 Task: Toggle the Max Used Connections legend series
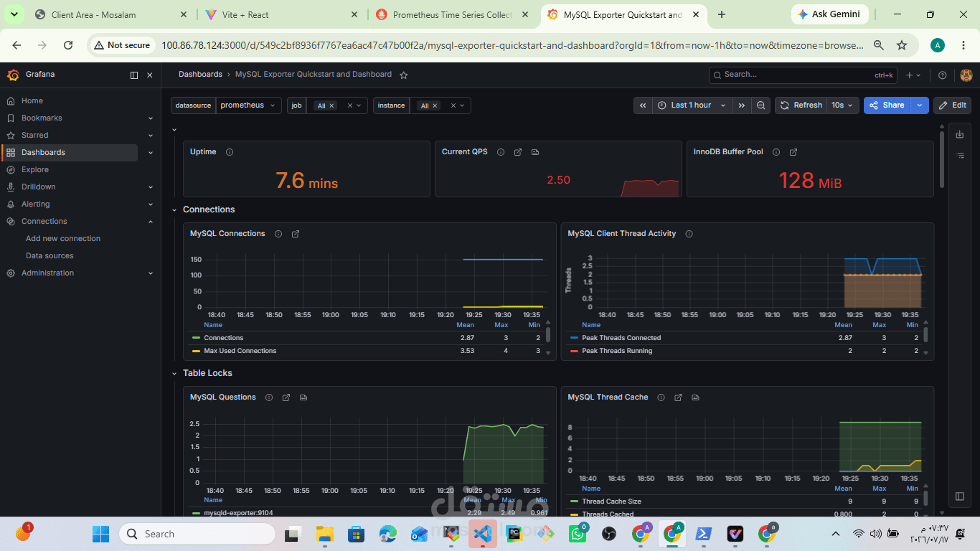240,351
